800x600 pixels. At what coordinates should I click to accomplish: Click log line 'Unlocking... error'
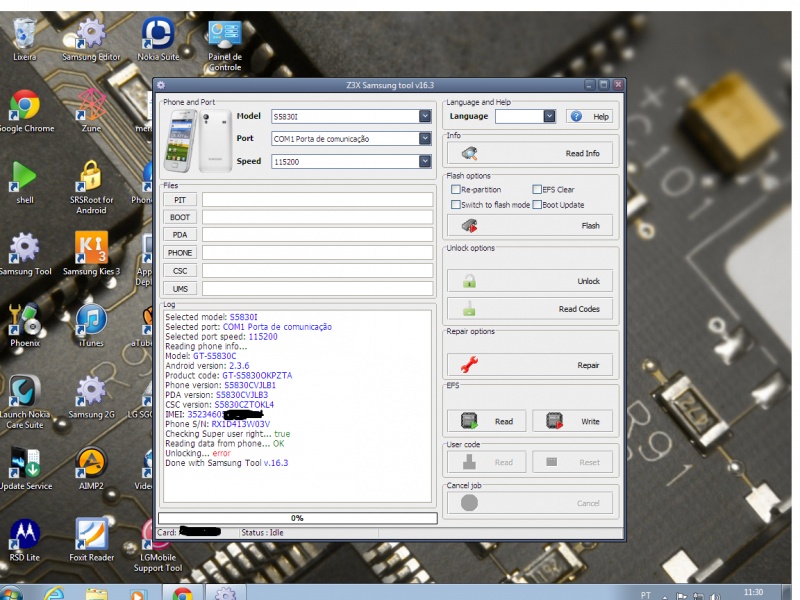pyautogui.click(x=198, y=453)
